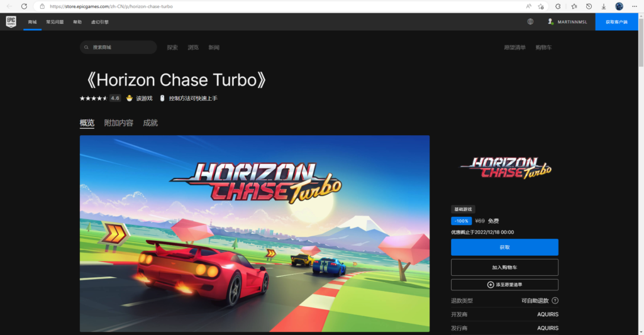The height and width of the screenshot is (335, 644).
Task: Select the 成就 achievements tab
Action: (150, 123)
